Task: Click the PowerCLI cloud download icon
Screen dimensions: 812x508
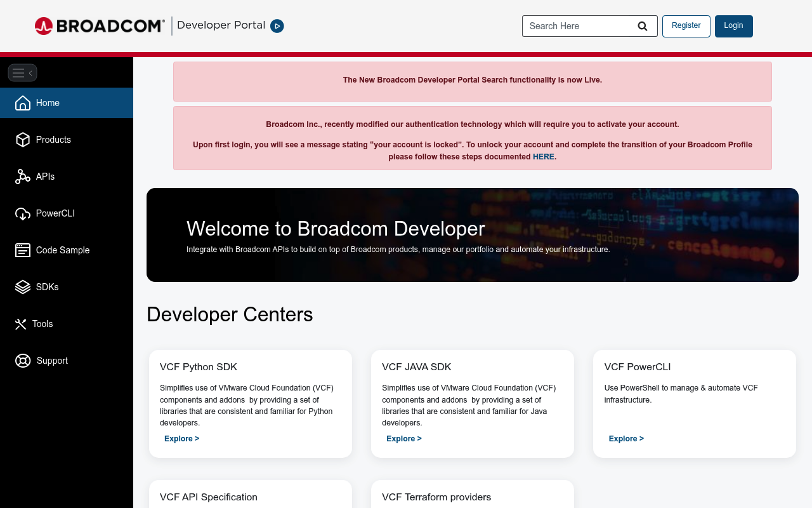Action: [x=23, y=213]
